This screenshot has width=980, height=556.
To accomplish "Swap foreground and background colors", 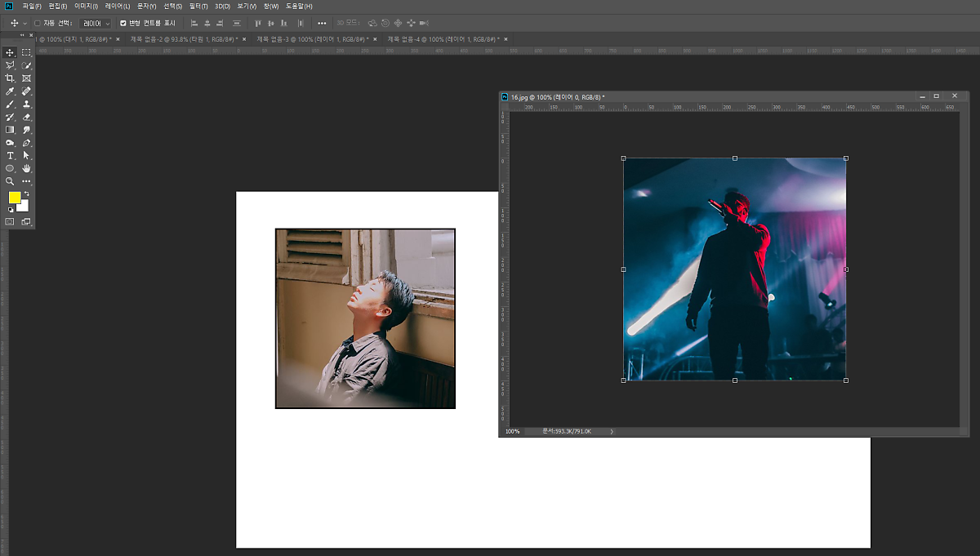I will (x=26, y=193).
